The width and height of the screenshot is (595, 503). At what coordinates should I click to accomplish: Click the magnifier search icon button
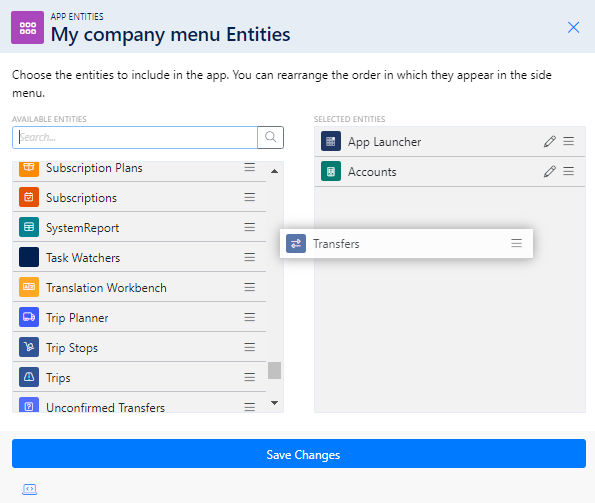pos(270,137)
